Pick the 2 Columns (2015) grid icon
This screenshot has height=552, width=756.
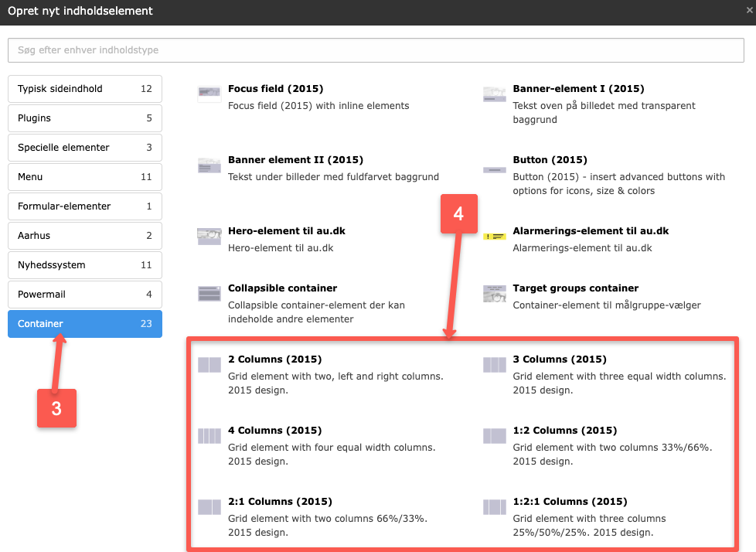click(209, 365)
